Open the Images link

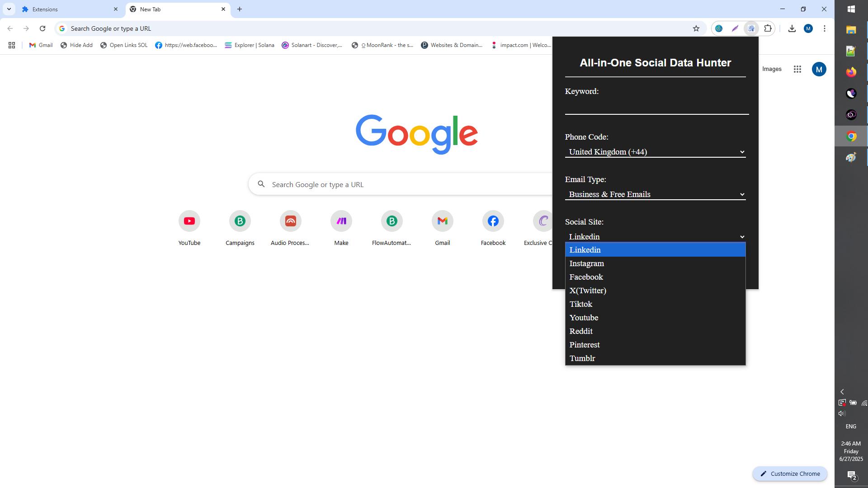[772, 69]
